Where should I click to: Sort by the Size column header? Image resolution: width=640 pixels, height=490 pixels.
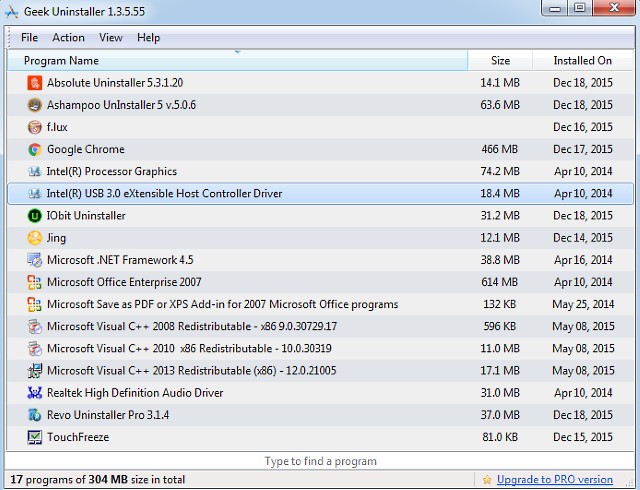coord(500,60)
